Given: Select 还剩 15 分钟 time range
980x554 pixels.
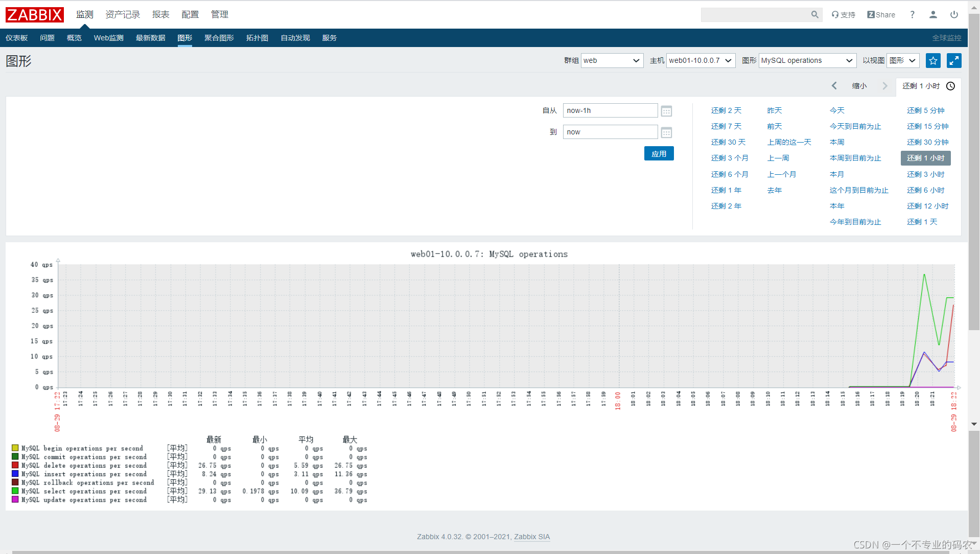Looking at the screenshot, I should point(927,126).
